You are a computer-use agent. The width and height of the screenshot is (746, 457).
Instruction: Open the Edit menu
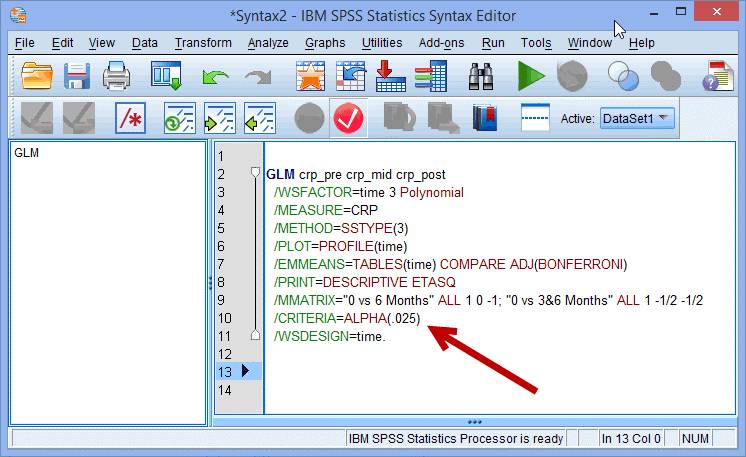(62, 43)
